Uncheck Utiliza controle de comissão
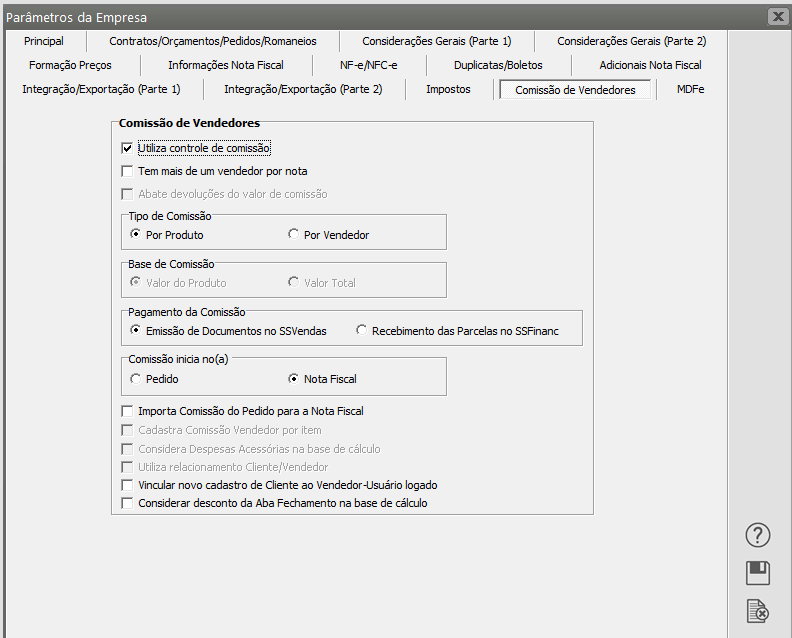 coord(128,148)
